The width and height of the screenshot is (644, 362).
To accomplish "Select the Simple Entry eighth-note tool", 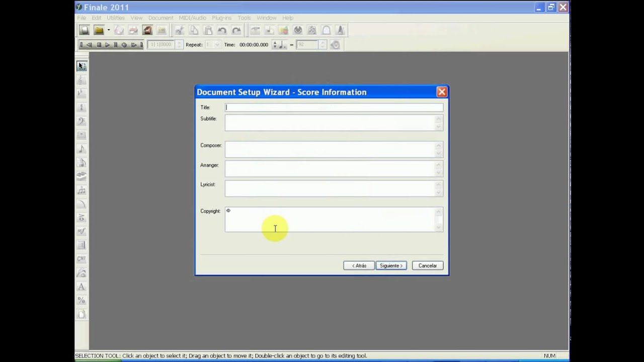I will pos(82,149).
